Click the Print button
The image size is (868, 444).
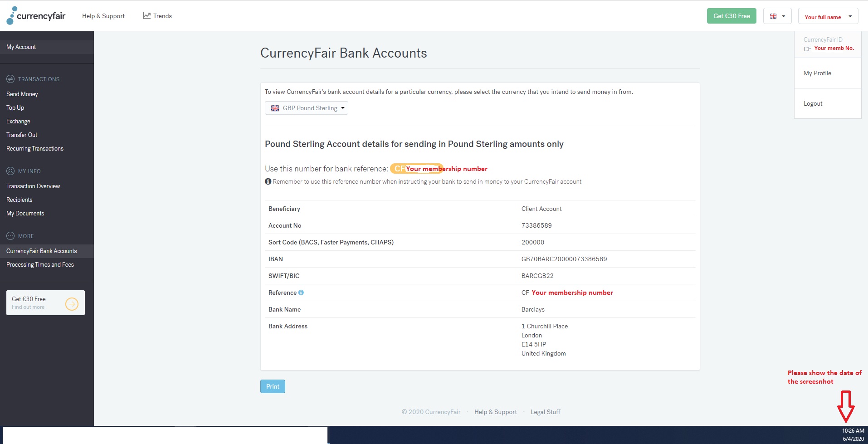273,386
